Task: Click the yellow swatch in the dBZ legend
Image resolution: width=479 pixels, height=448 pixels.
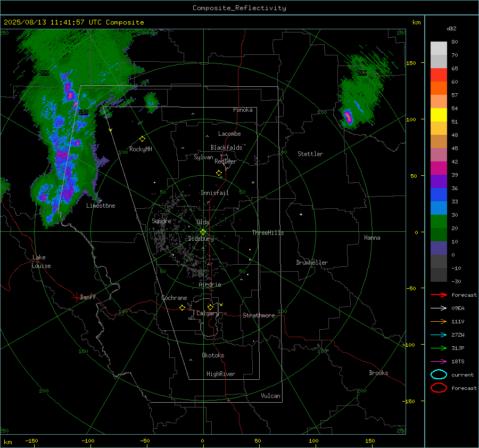Action: click(439, 115)
